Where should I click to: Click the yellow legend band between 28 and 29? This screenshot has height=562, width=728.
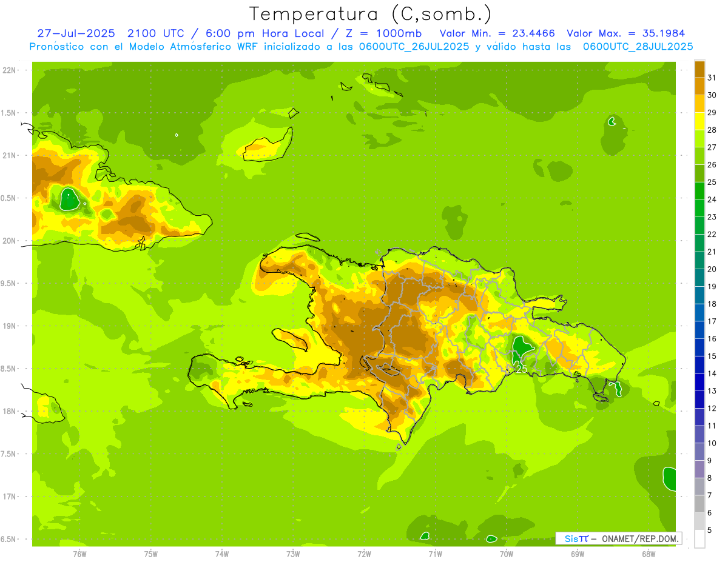click(x=699, y=121)
